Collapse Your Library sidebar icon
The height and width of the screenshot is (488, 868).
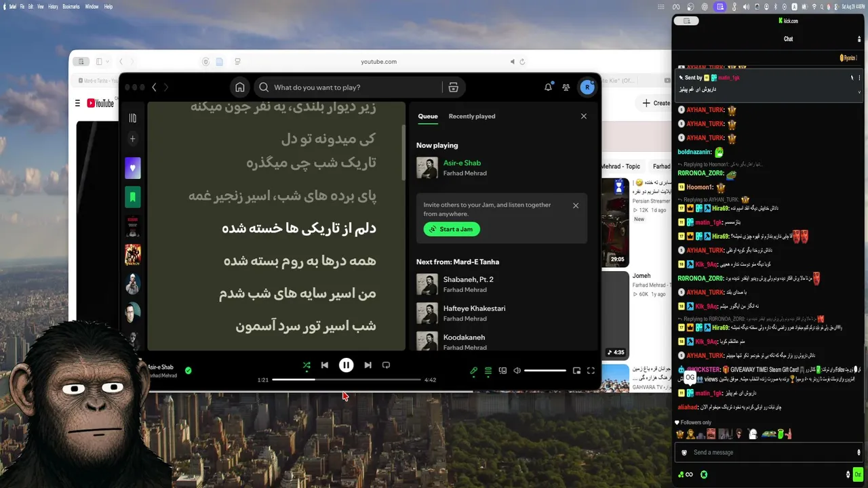(x=132, y=118)
